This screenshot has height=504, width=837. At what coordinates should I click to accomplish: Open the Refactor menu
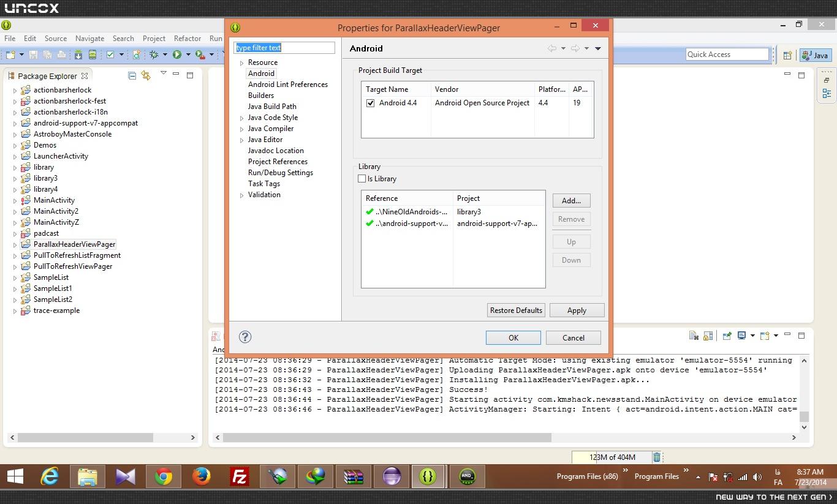point(187,38)
